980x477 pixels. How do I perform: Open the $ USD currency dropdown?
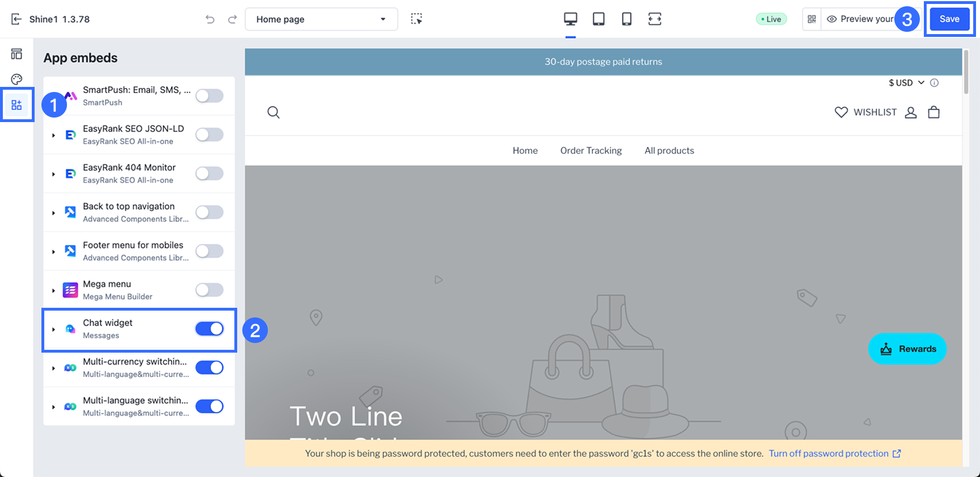click(x=906, y=83)
